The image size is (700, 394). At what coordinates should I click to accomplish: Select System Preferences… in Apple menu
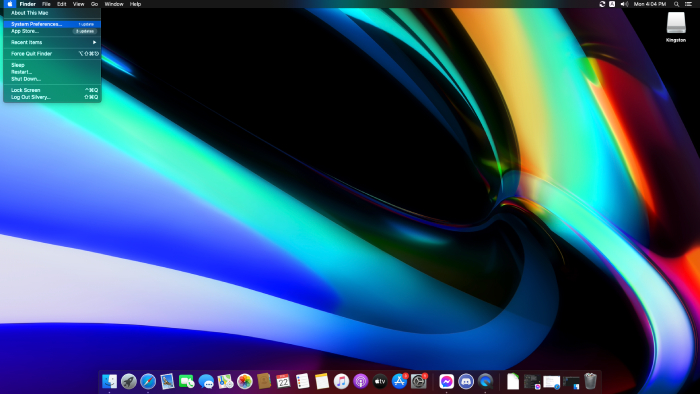[x=52, y=24]
